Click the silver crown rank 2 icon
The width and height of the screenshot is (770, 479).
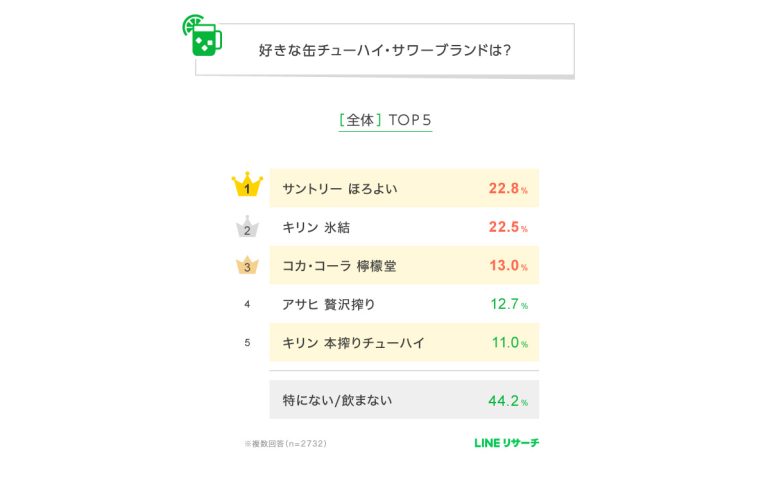click(x=247, y=226)
